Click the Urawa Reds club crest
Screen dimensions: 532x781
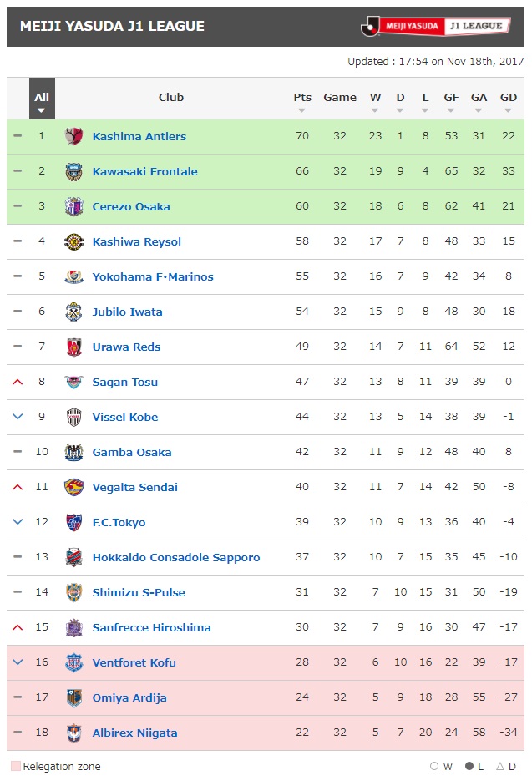pyautogui.click(x=73, y=347)
